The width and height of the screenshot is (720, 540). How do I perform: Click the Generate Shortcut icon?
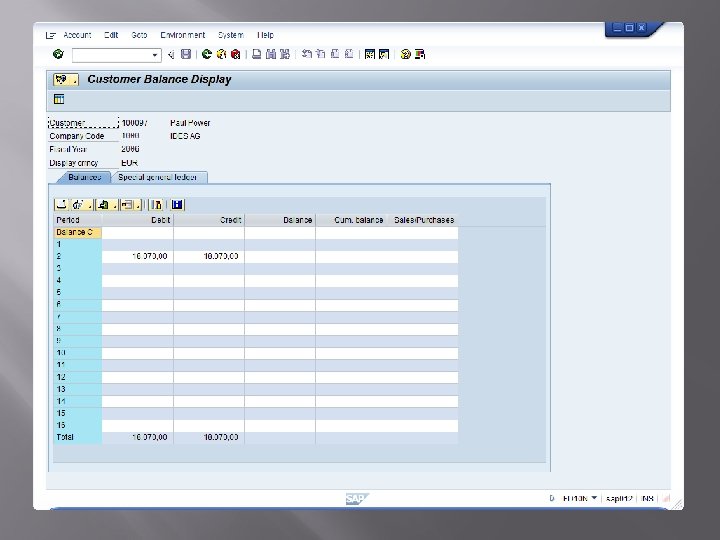coord(384,54)
